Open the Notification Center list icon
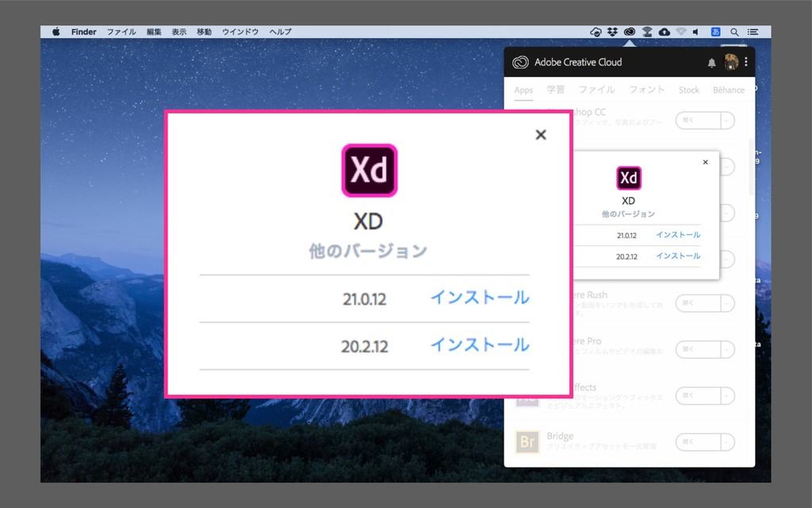The width and height of the screenshot is (812, 508). click(753, 32)
